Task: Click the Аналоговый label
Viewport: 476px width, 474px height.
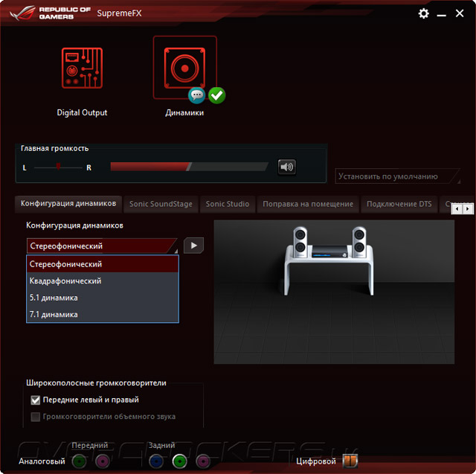Action: 42,461
